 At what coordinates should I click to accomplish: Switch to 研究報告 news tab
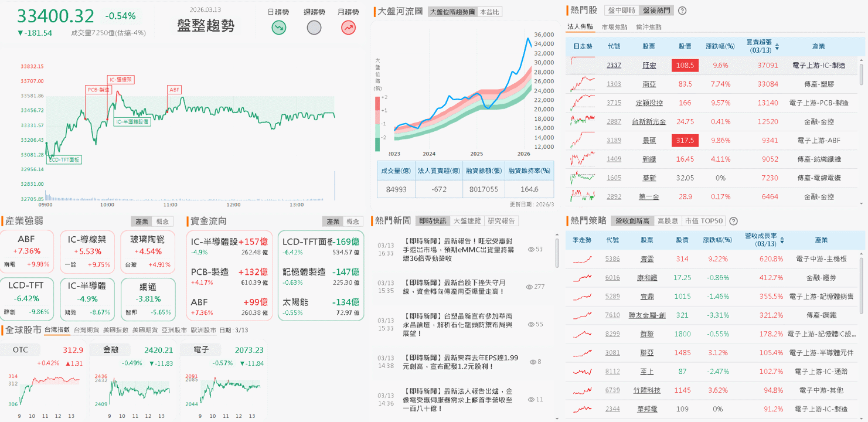[502, 221]
